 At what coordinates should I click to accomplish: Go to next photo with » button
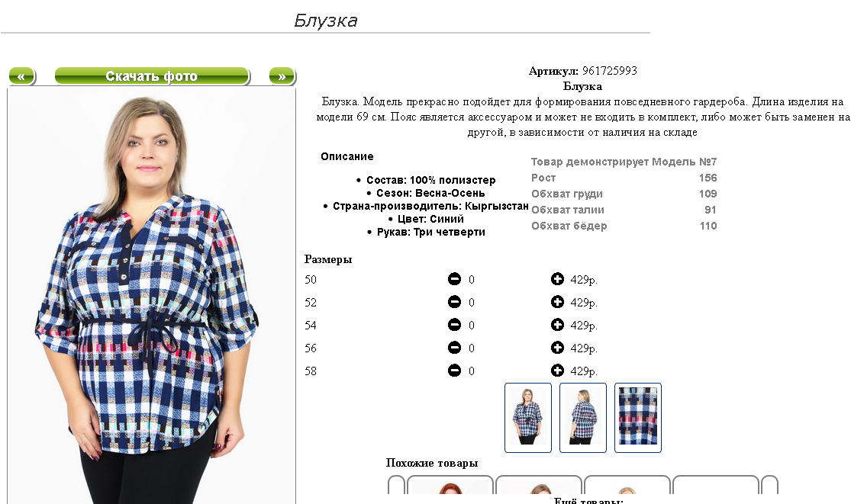pos(282,76)
